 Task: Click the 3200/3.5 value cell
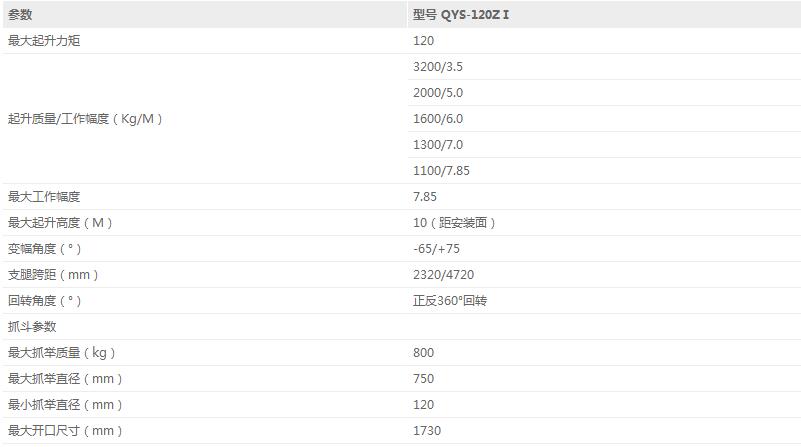(x=438, y=67)
